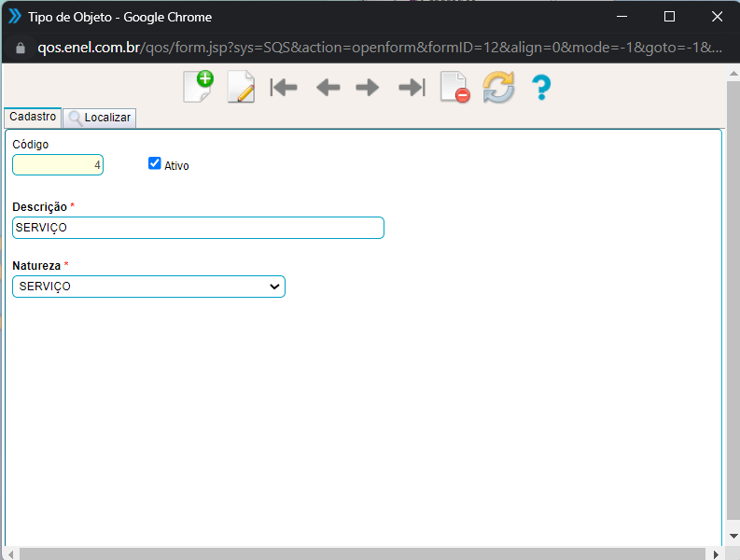740x560 pixels.
Task: Maximize the Tipo de Objeto window
Action: click(669, 17)
